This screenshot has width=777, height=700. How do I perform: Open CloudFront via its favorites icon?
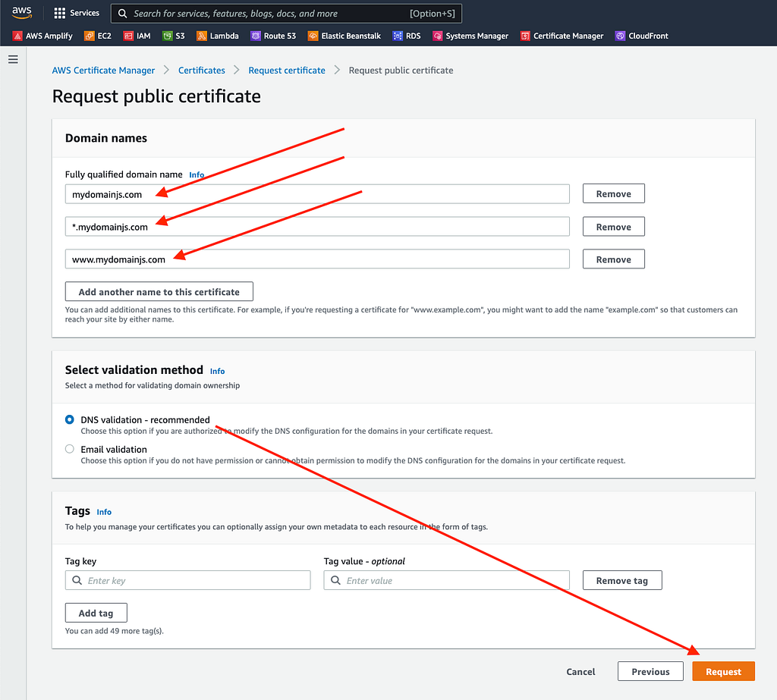click(619, 35)
